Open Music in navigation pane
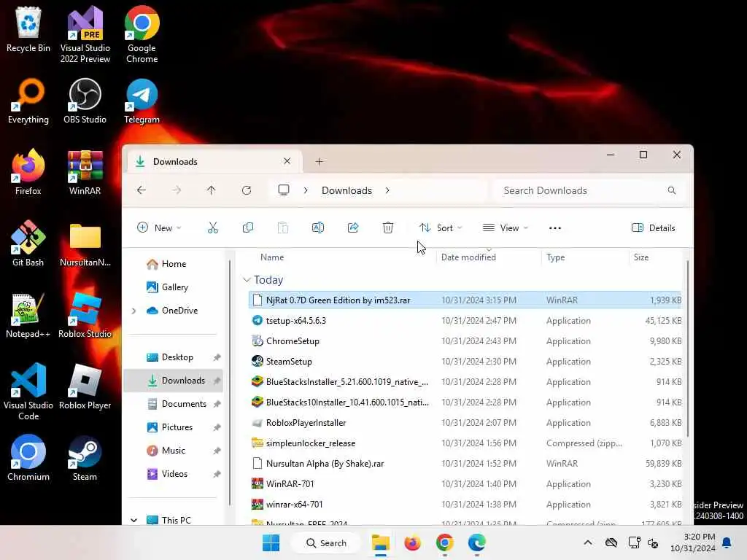Screen dimensions: 747x560 (x=174, y=451)
